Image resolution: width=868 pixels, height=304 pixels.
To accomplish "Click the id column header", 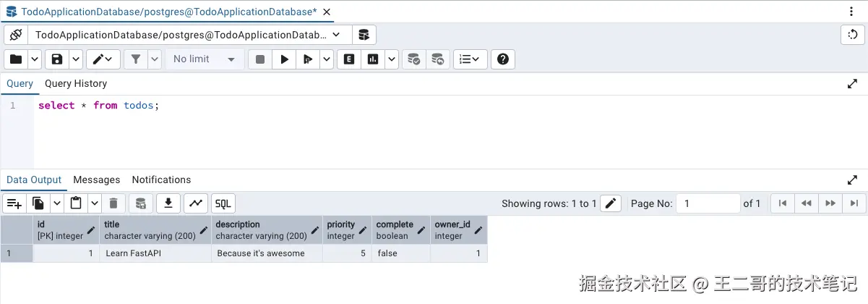I will click(x=66, y=230).
